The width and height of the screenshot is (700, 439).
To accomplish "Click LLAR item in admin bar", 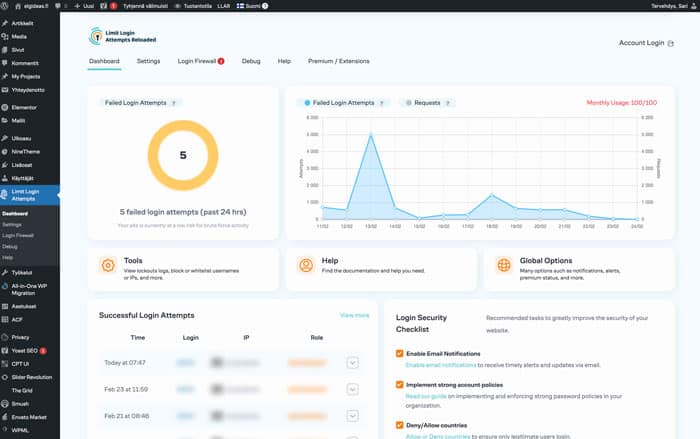I will (224, 6).
